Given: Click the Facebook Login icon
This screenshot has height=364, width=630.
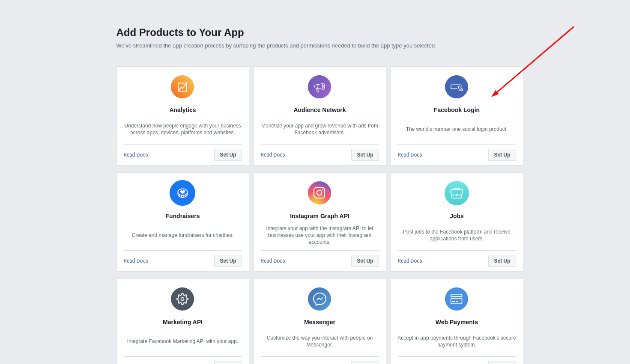Looking at the screenshot, I should 457,87.
